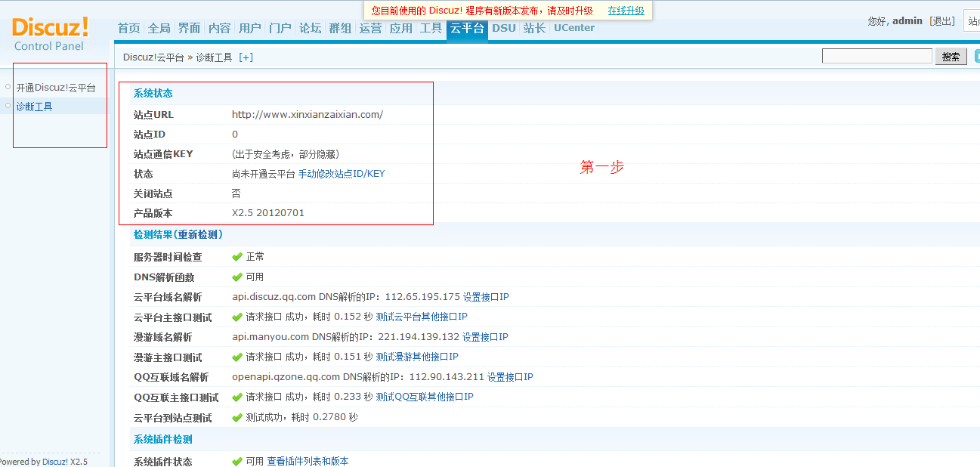Image resolution: width=980 pixels, height=467 pixels.
Task: Click the Discuz! Control Panel logo
Action: coord(50,34)
